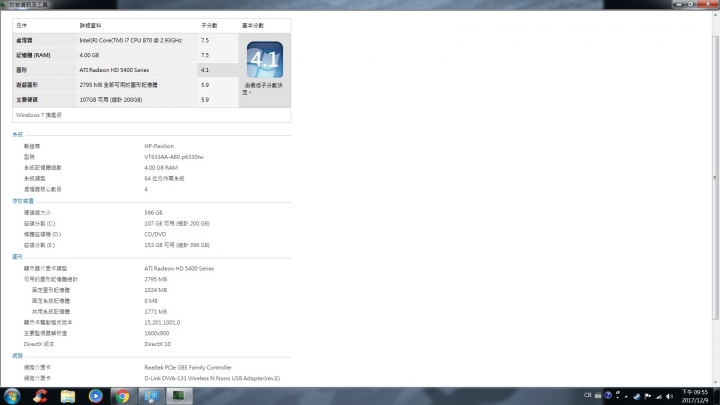720x405 pixels.
Task: Select the 1024 MB dedicated memory value
Action: coord(156,290)
